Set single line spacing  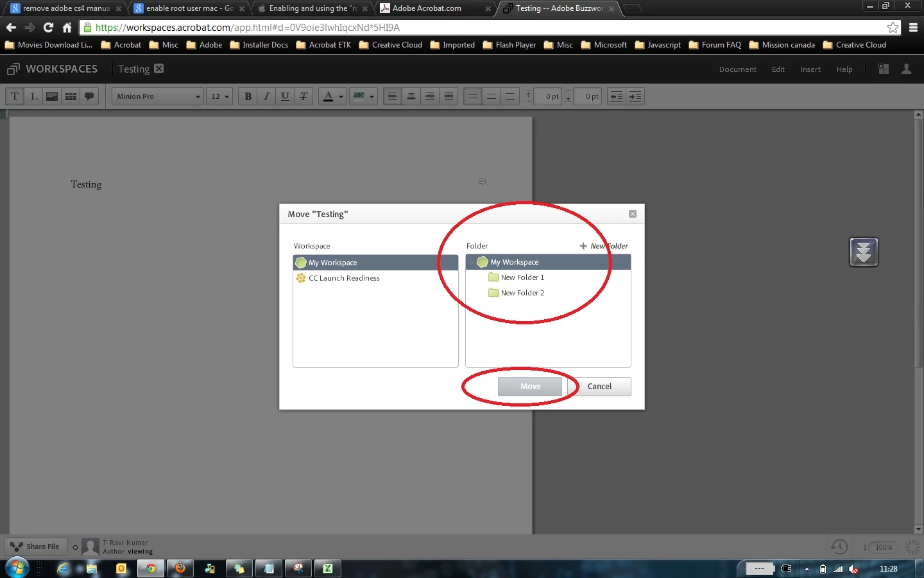click(x=473, y=96)
